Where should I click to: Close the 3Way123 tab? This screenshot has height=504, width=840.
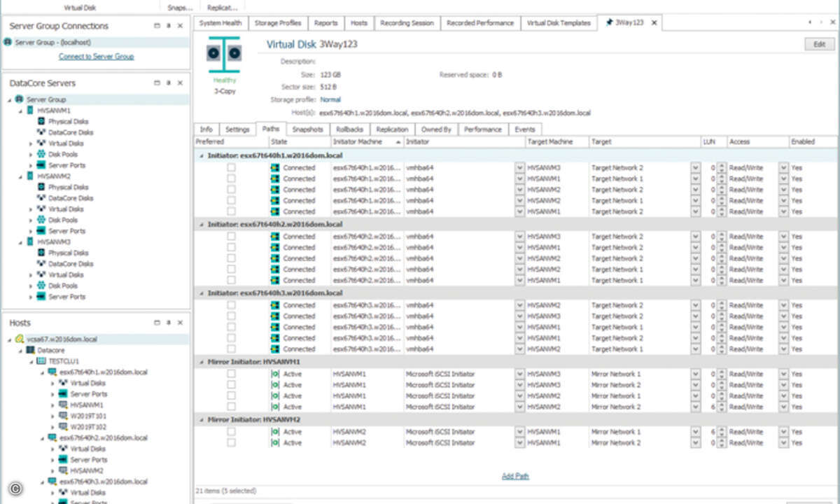point(654,23)
